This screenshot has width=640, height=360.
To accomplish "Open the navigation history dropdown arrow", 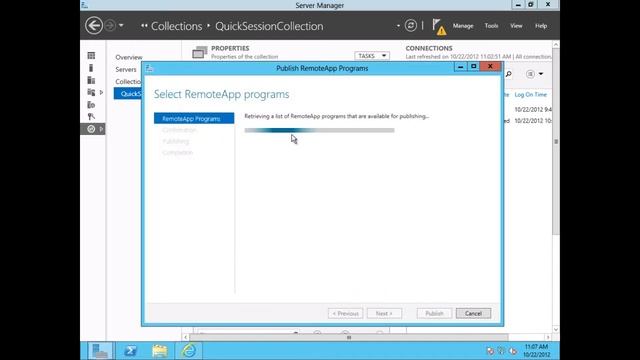I will [121, 25].
